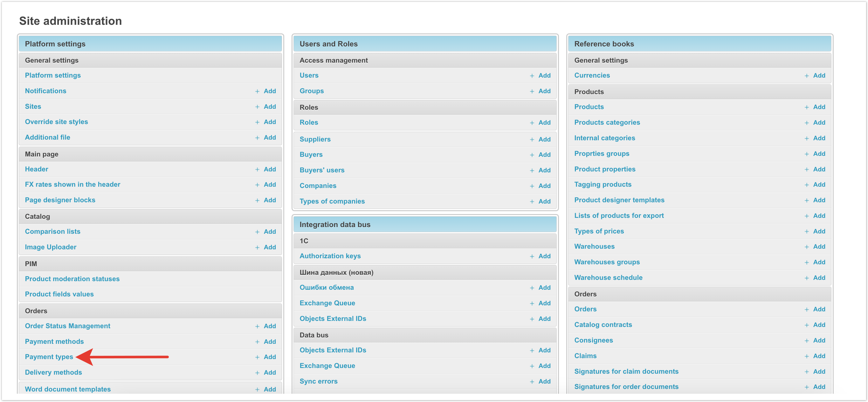The width and height of the screenshot is (868, 402).
Task: Click the plus icon beside Exchange Queue under Шина данных
Action: [532, 304]
